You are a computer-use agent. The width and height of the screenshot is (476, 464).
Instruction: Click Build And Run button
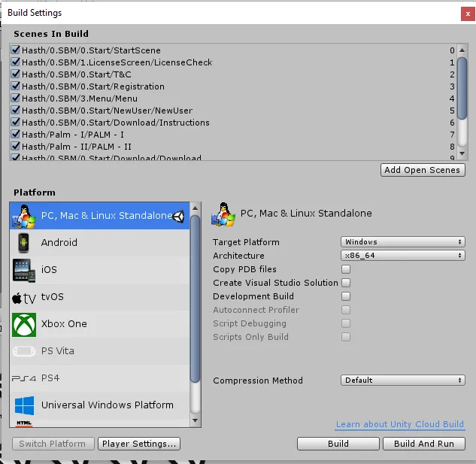coord(424,444)
